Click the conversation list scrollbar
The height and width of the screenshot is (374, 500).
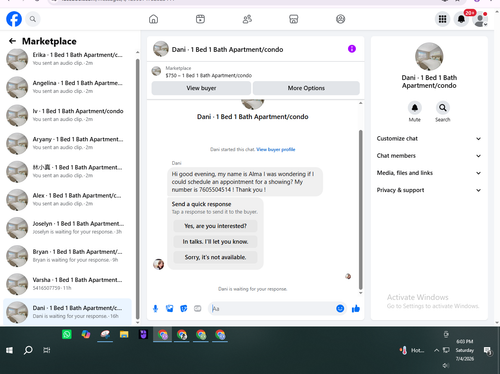click(x=138, y=189)
